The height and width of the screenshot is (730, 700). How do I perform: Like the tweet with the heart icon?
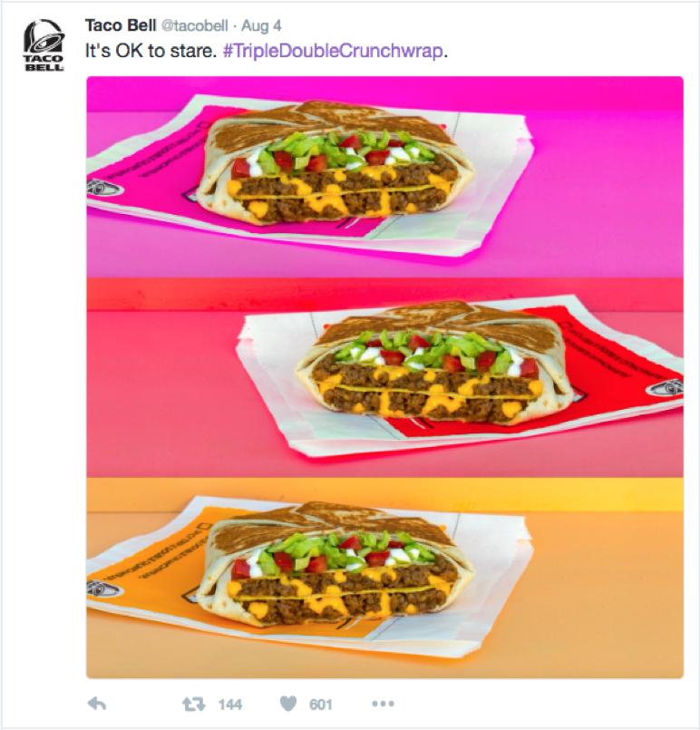(x=288, y=704)
